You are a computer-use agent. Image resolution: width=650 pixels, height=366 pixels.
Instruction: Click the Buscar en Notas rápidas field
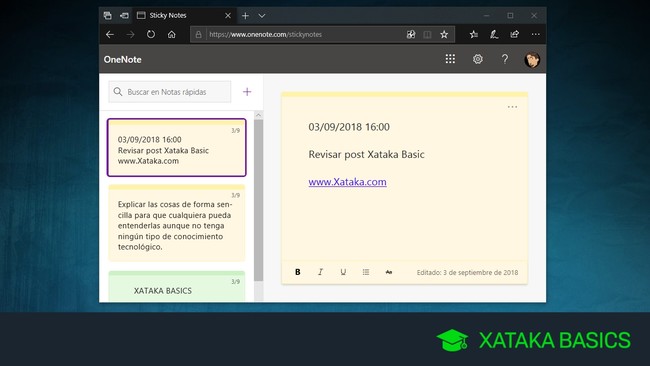(x=170, y=92)
